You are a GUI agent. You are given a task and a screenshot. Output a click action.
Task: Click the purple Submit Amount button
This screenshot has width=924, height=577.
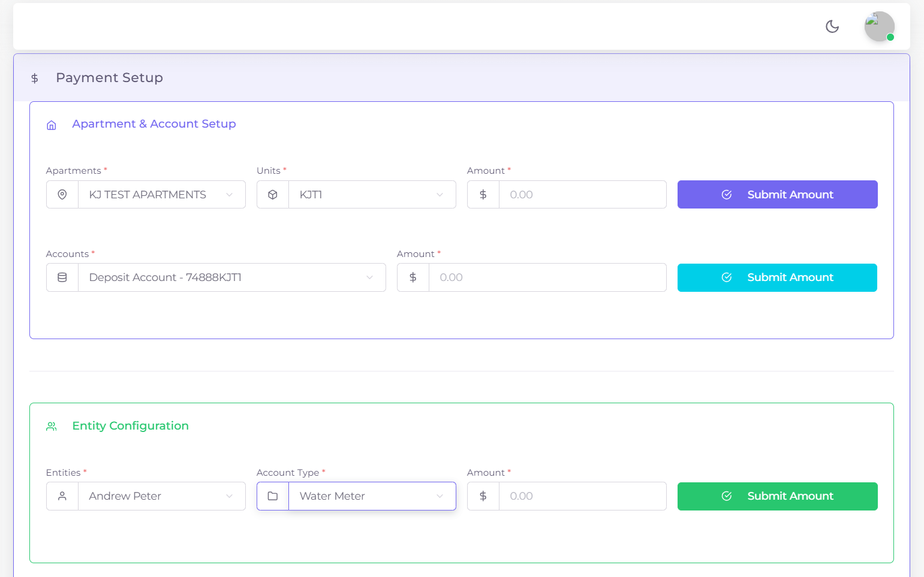tap(777, 194)
